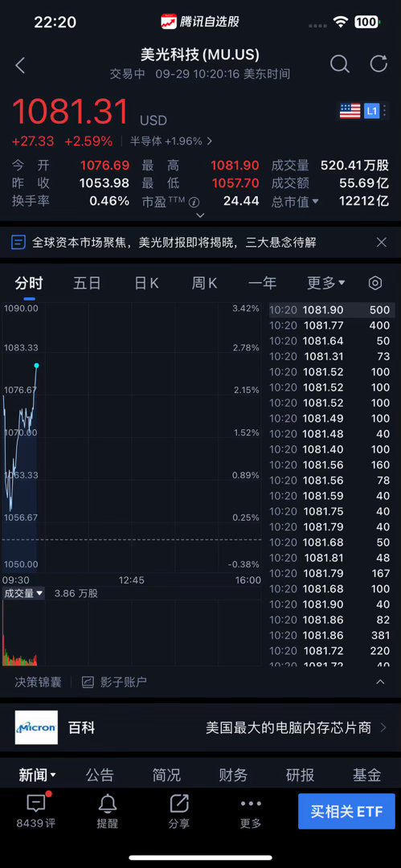Screen dimensions: 401x868
Task: Tap the 美国最大的电脑内存芯片商 description
Action: (288, 727)
